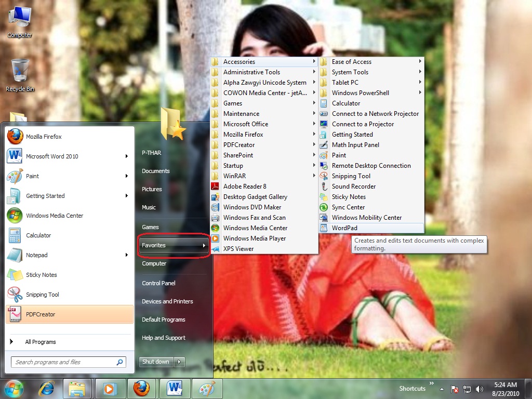
Task: Open Windows Explorer folder on taskbar
Action: click(x=77, y=389)
